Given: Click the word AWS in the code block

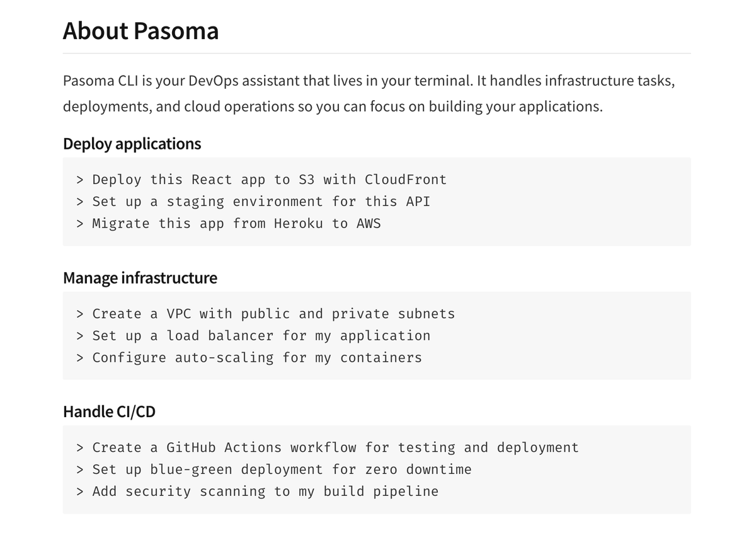Looking at the screenshot, I should (369, 224).
